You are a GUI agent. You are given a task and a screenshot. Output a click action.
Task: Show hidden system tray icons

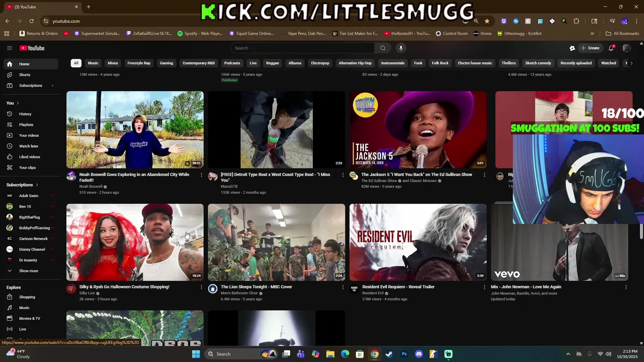pyautogui.click(x=568, y=354)
